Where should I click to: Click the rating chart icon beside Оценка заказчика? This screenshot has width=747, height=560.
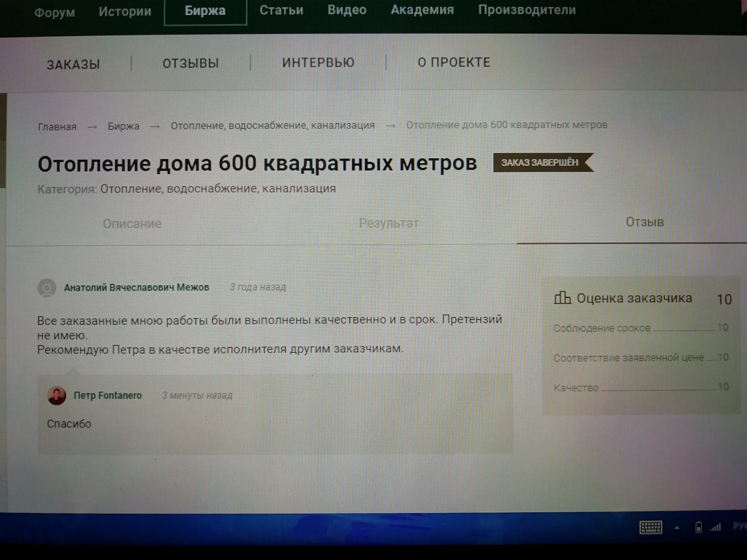pyautogui.click(x=562, y=298)
